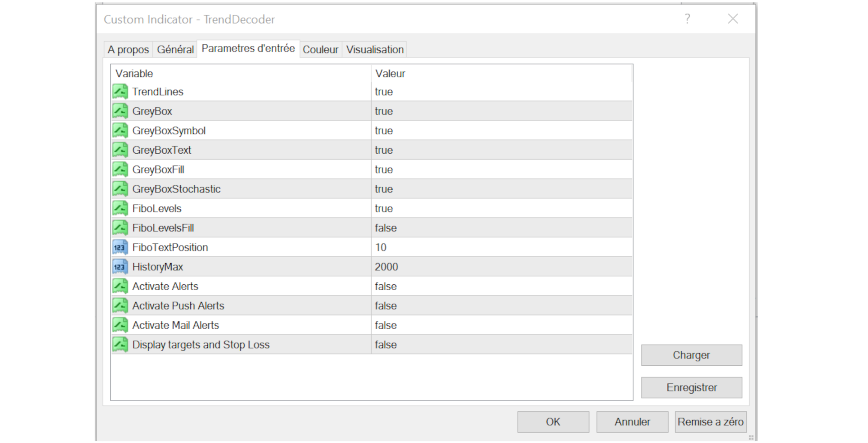Click the Charger button to load settings
Image resolution: width=868 pixels, height=443 pixels.
coord(691,355)
